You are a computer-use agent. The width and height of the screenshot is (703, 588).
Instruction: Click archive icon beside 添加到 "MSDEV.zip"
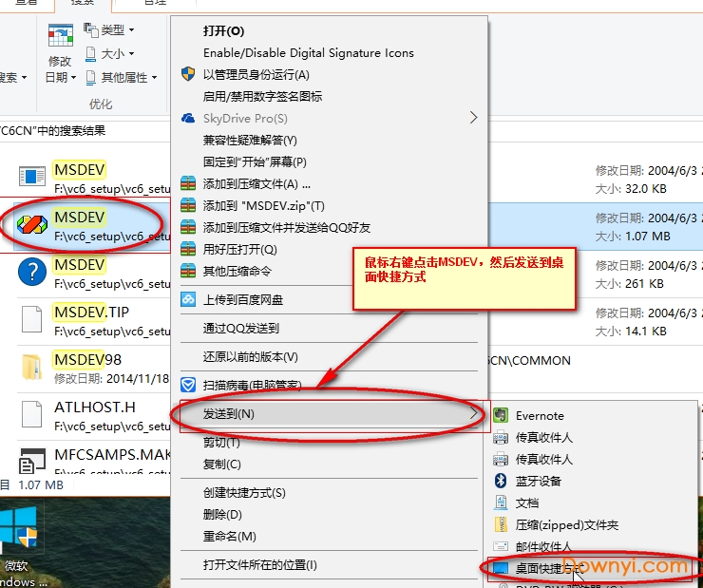[188, 205]
